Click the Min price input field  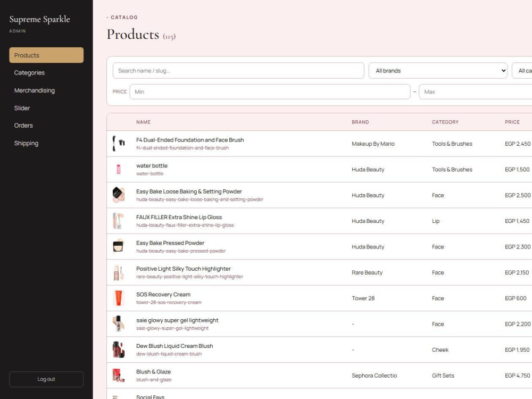270,92
